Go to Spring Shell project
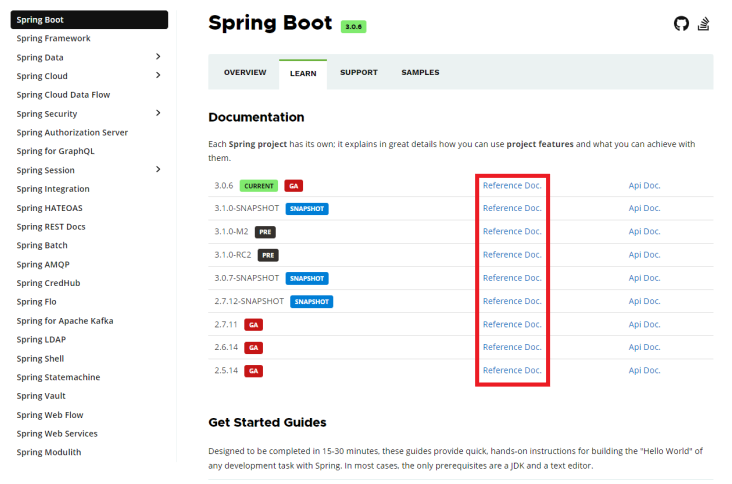The height and width of the screenshot is (484, 732). (x=40, y=359)
